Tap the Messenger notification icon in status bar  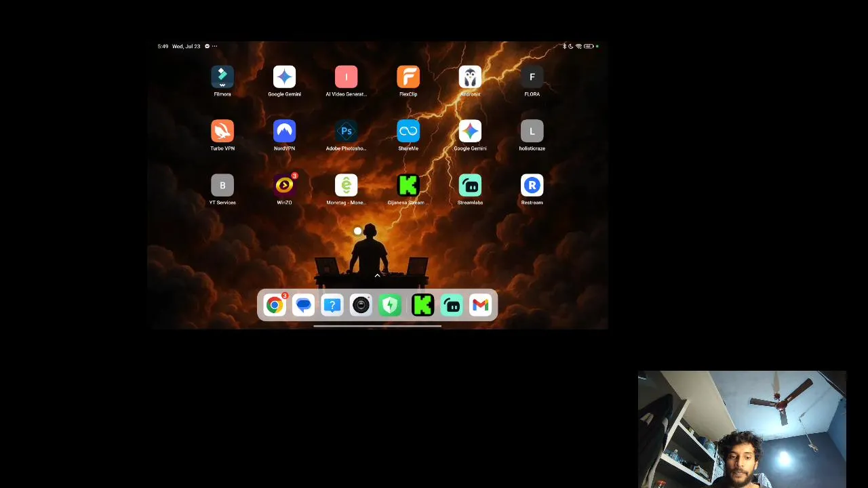(x=207, y=46)
